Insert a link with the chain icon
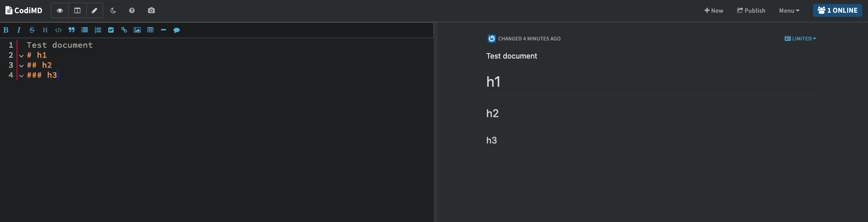This screenshot has width=868, height=222. pos(124,30)
